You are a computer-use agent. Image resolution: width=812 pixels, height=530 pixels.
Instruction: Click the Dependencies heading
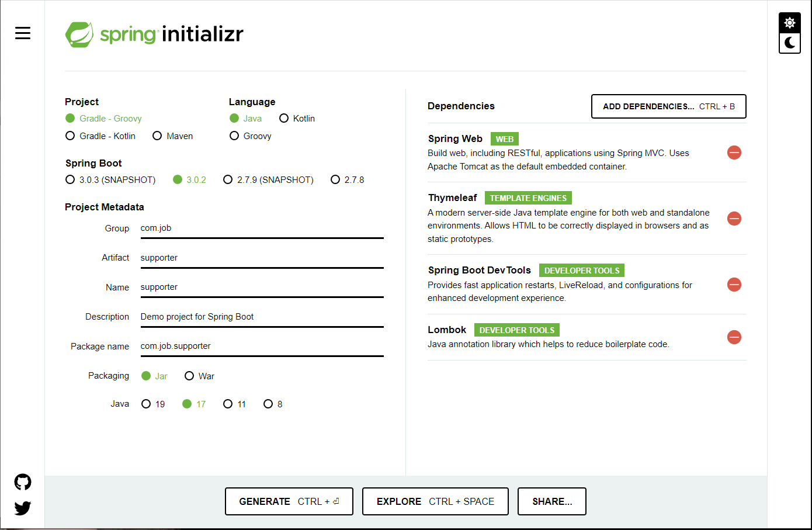click(461, 106)
